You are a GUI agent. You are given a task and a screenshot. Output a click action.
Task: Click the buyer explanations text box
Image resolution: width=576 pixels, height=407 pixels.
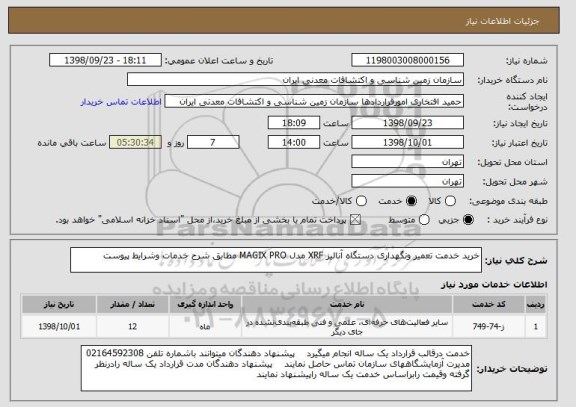(x=276, y=368)
